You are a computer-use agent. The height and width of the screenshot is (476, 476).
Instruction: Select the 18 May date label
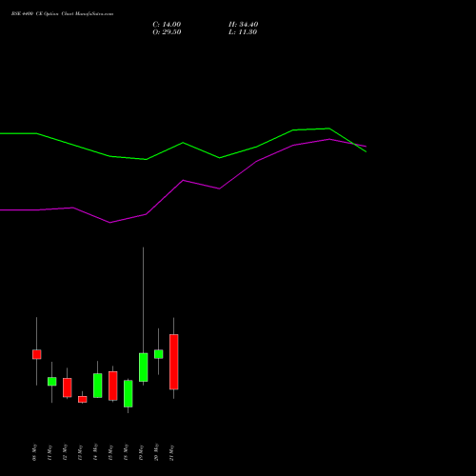coord(126,452)
